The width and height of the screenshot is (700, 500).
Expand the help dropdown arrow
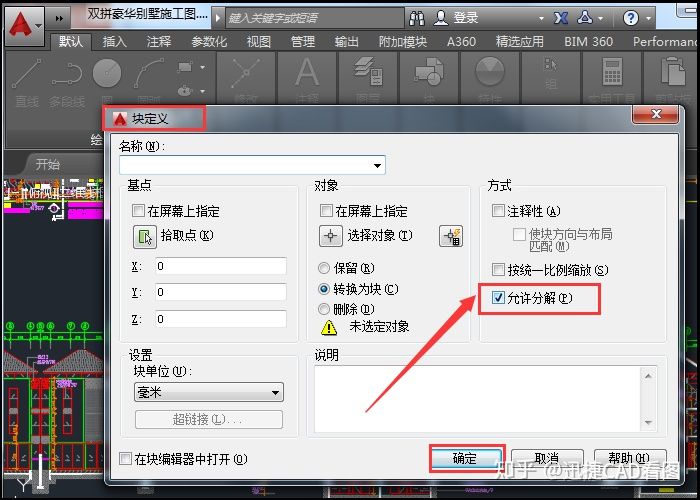648,19
